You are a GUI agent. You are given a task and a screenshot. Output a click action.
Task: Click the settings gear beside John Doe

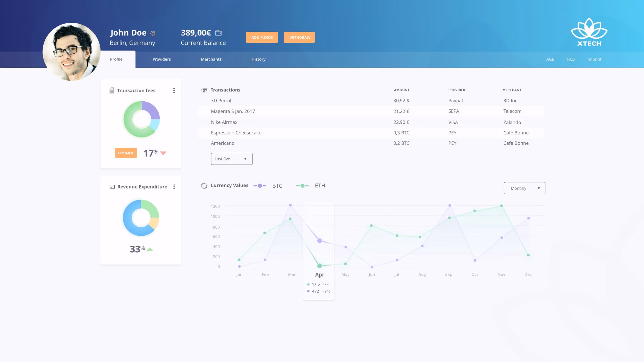click(x=153, y=33)
